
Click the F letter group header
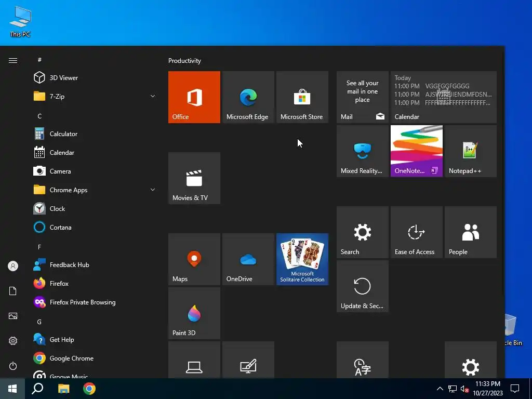pos(39,247)
